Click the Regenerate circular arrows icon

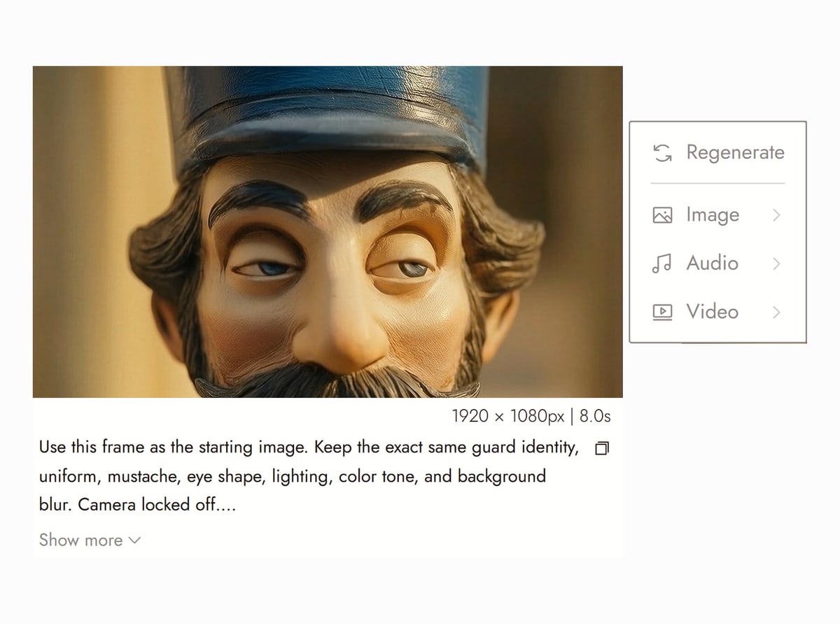coord(662,153)
